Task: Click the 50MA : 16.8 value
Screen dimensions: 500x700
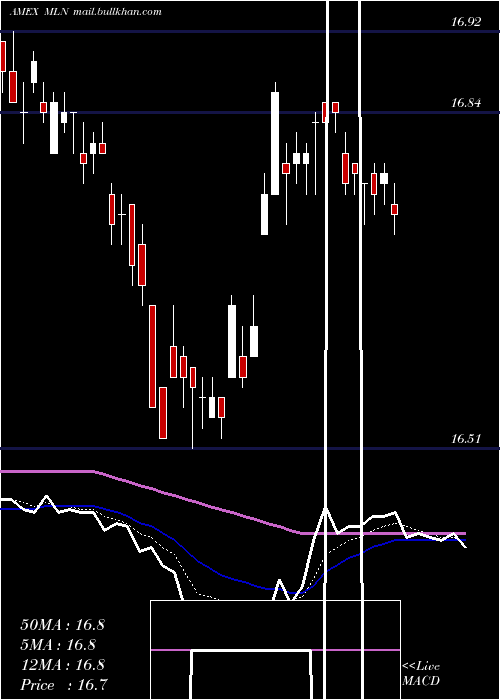Action: [x=62, y=625]
